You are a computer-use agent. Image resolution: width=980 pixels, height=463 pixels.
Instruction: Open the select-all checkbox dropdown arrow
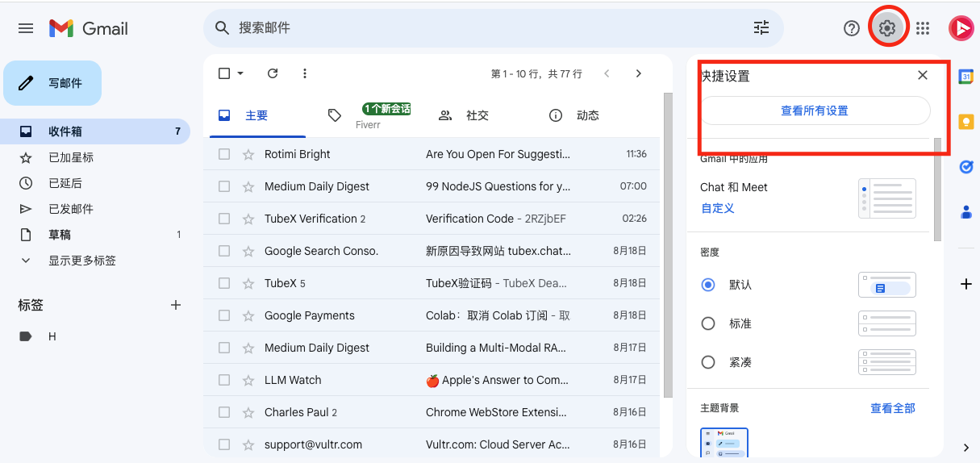pyautogui.click(x=240, y=73)
